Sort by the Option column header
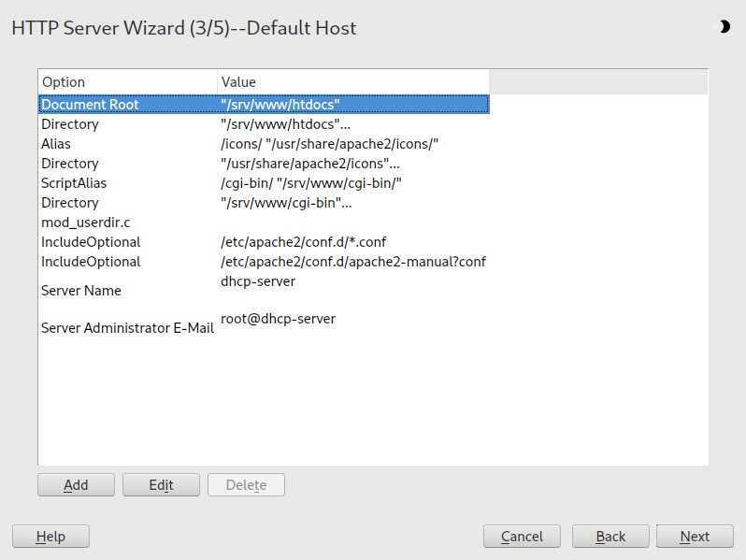 [127, 82]
